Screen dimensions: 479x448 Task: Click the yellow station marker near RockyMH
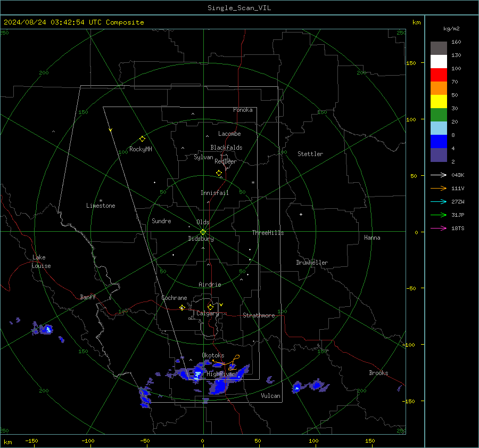(142, 139)
